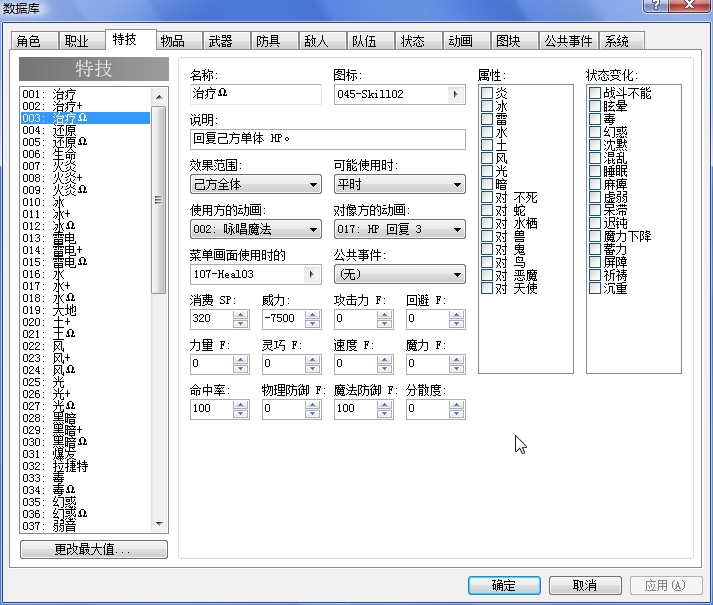Expand the 对像方的动画 dropdown

coord(400,229)
